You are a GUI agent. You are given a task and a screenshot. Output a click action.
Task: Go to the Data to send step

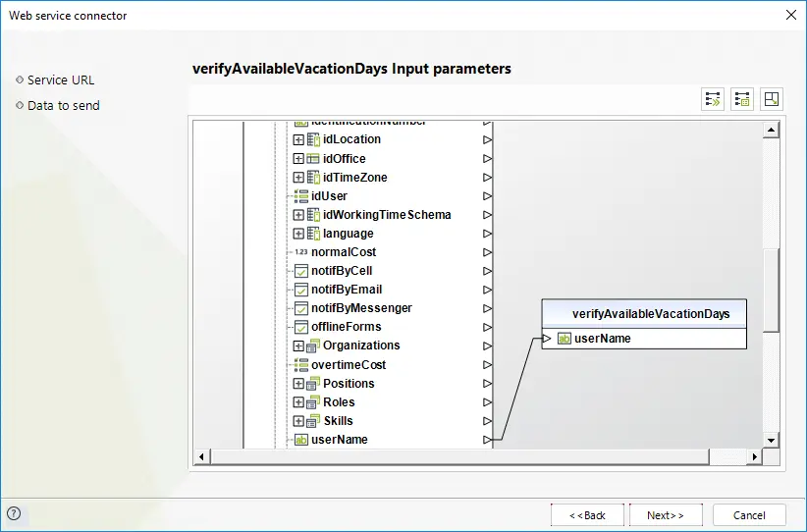[x=63, y=105]
